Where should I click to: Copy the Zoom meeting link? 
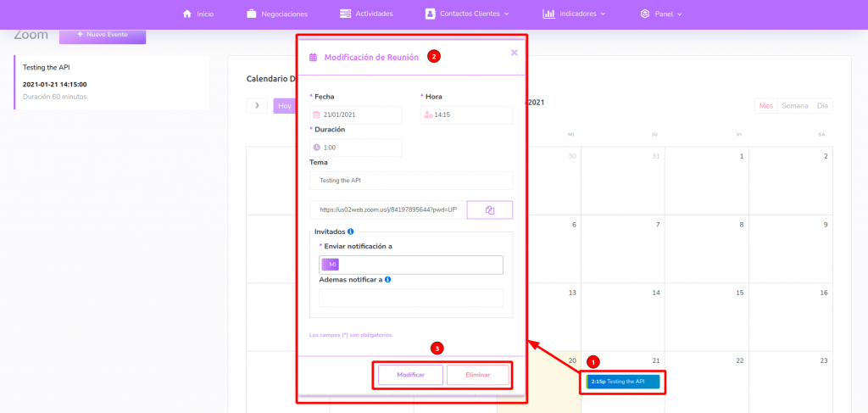(x=490, y=209)
